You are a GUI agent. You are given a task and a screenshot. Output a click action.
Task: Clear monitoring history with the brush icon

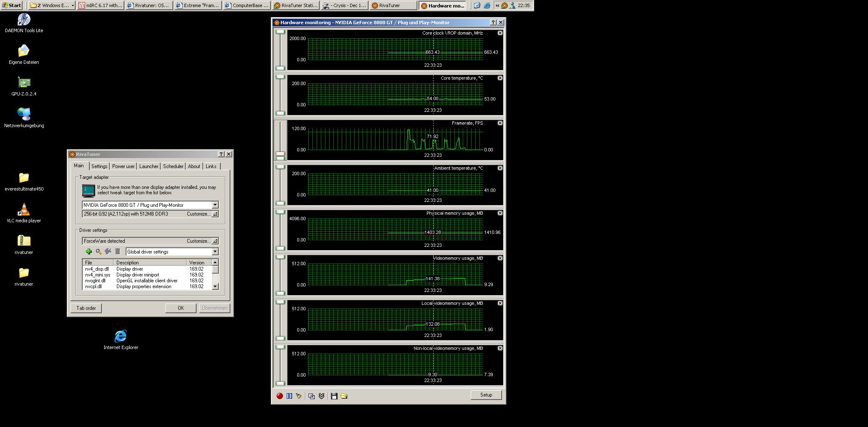299,396
